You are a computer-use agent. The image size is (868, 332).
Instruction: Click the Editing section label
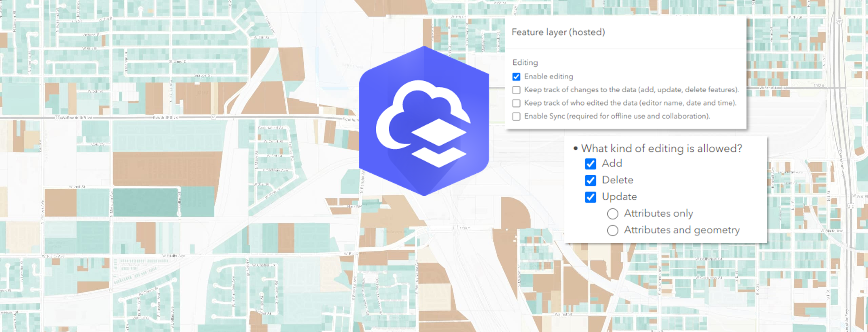(525, 62)
